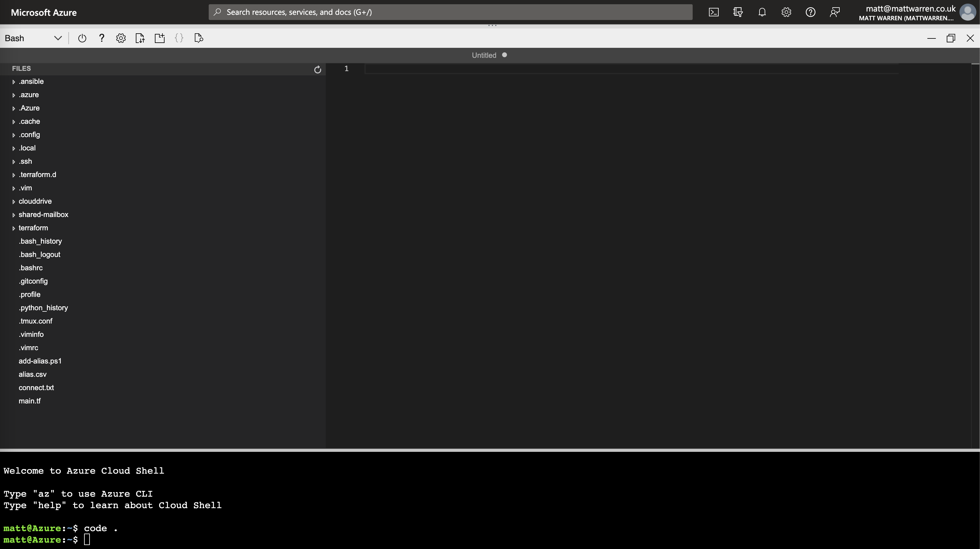Open notifications bell
The width and height of the screenshot is (980, 549).
[762, 12]
